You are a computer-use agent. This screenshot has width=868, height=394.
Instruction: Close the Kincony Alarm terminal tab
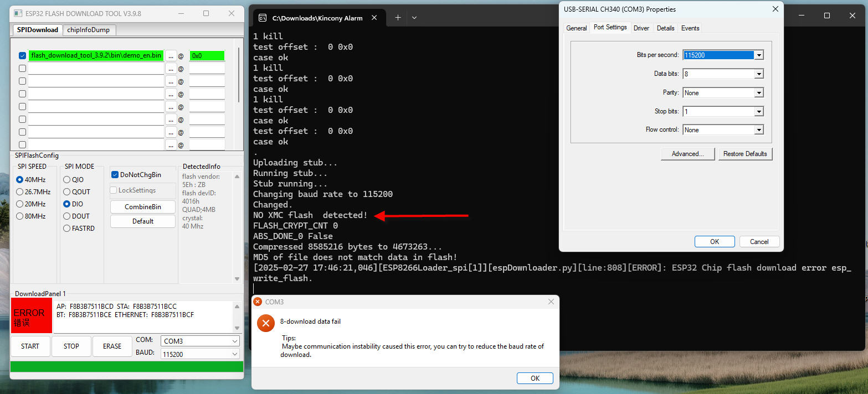[374, 18]
